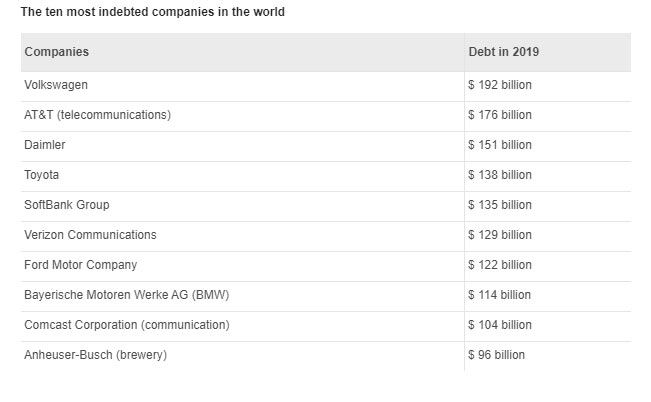Select the $ 135 billion debt cell
This screenshot has width=651, height=402.
coord(500,205)
